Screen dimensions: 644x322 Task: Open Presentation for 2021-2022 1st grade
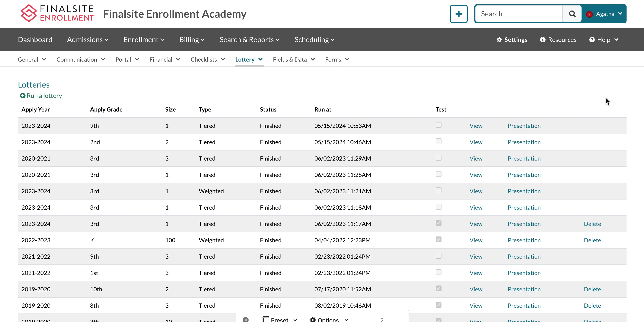[x=524, y=273]
